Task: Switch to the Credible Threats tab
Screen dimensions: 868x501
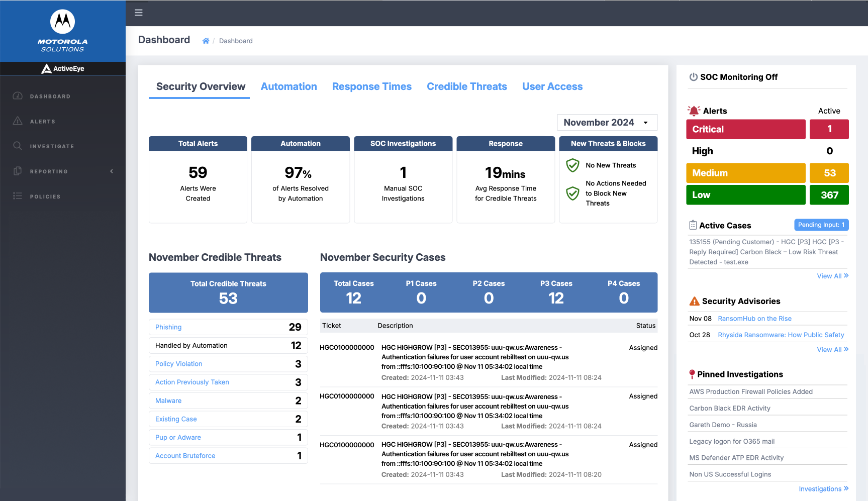Action: click(466, 86)
